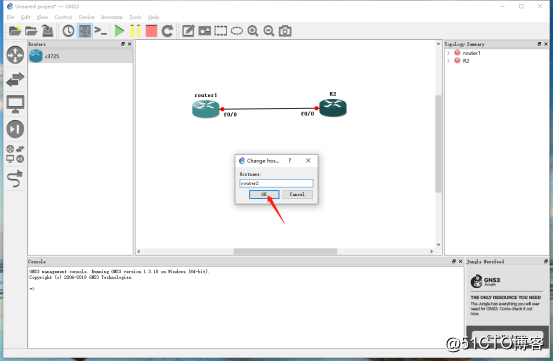Image resolution: width=554 pixels, height=362 pixels.
Task: Open the Tools menu
Action: coord(135,17)
